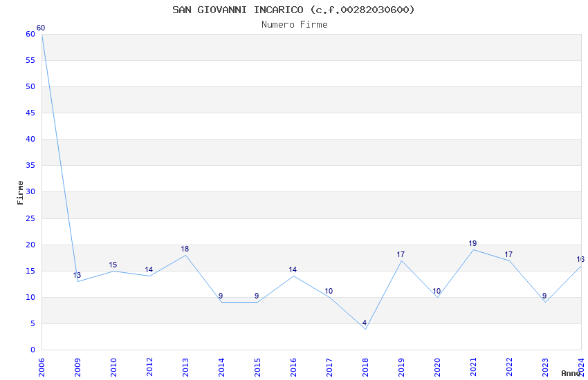This screenshot has height=380, width=588.
Task: Select the data label 10 for 2020
Action: tap(437, 291)
